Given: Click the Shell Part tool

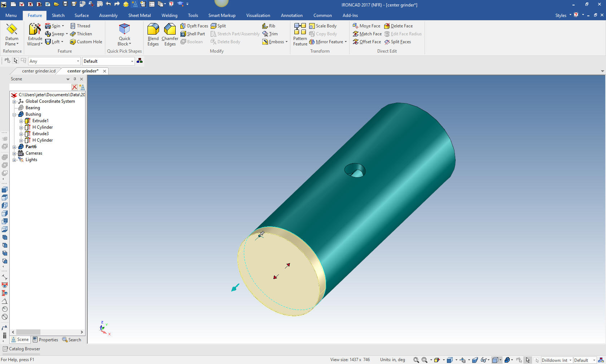Looking at the screenshot, I should 193,34.
